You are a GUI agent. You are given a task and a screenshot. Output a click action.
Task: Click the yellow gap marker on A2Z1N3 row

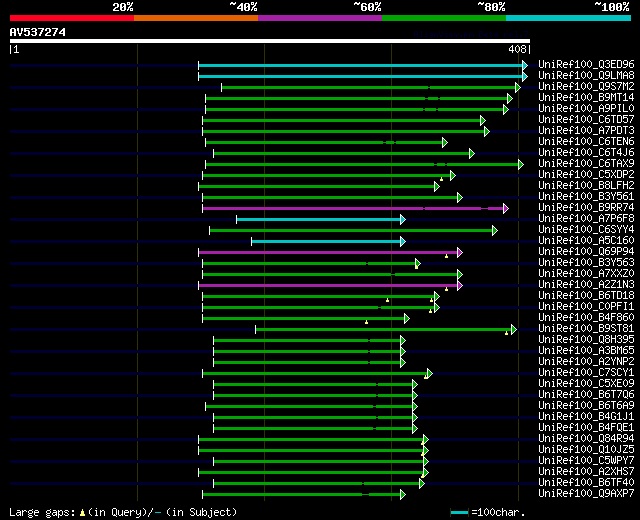(x=447, y=289)
